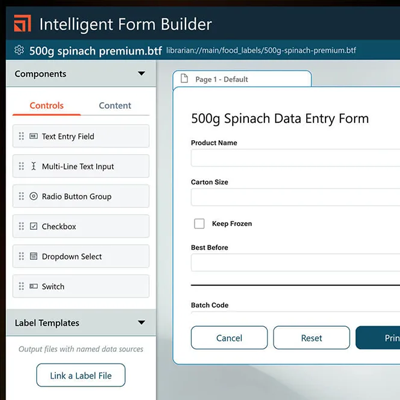Select the Dropdown Select component label

tap(72, 256)
